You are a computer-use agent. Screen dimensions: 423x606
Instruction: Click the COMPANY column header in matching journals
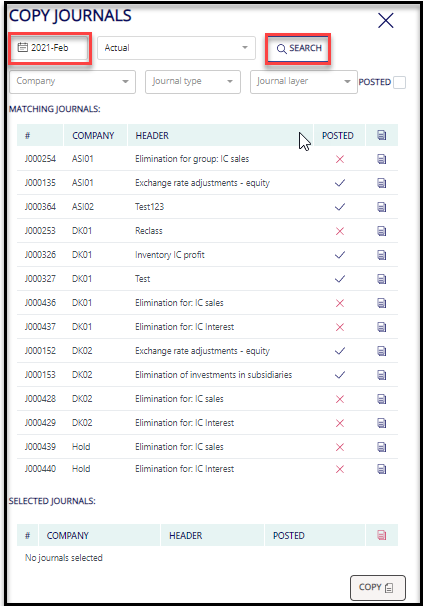point(93,136)
